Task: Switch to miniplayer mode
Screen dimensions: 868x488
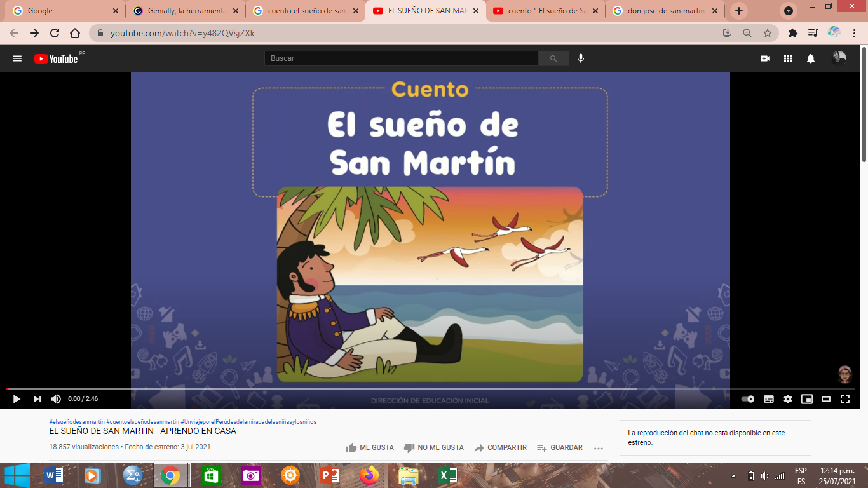Action: pos(808,399)
